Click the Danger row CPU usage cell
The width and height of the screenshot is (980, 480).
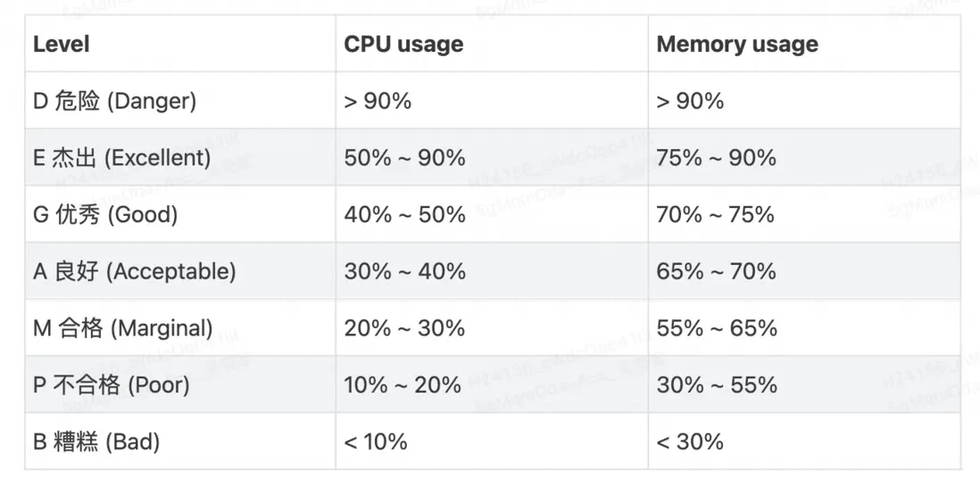378,101
